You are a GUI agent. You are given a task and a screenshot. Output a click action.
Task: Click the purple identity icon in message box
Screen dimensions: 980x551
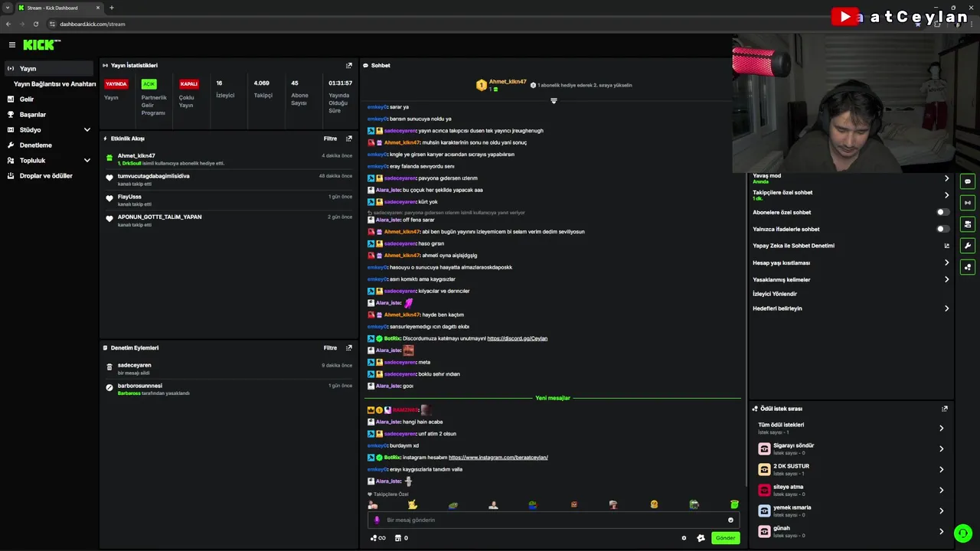coord(377,520)
